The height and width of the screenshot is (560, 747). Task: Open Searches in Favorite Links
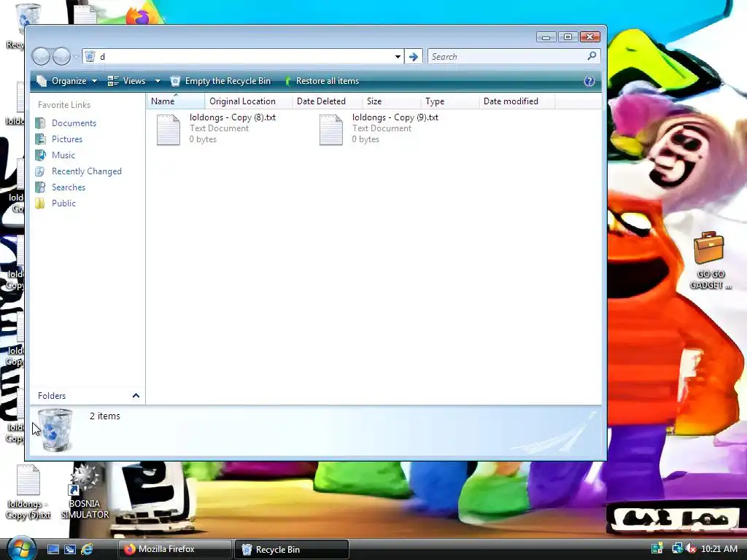point(68,187)
